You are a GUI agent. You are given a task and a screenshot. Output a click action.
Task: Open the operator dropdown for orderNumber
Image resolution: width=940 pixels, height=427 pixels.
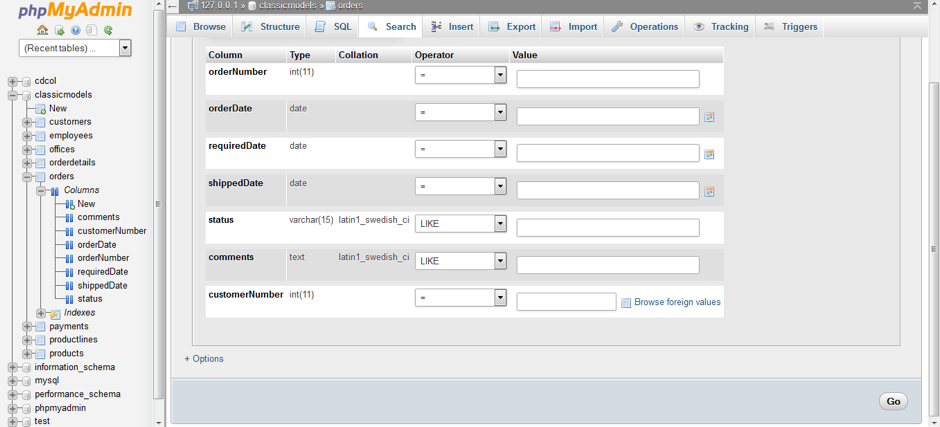pos(460,75)
